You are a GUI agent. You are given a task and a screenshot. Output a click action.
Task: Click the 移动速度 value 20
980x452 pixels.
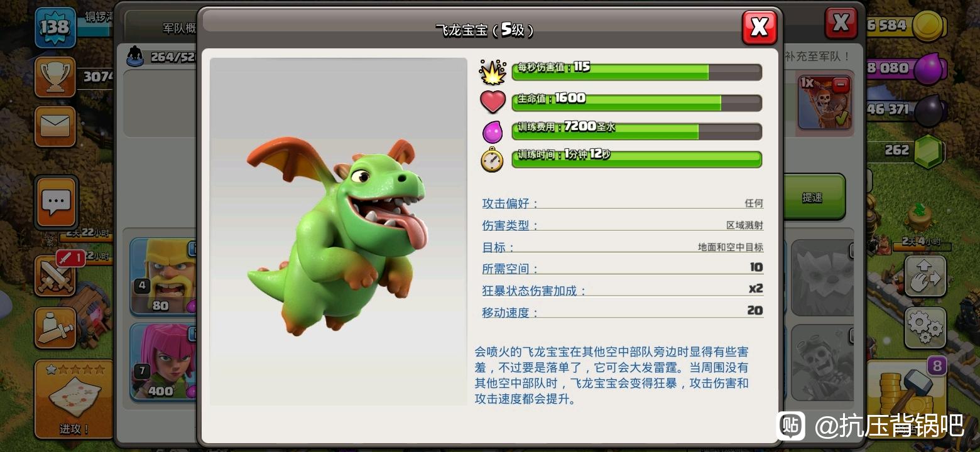755,310
